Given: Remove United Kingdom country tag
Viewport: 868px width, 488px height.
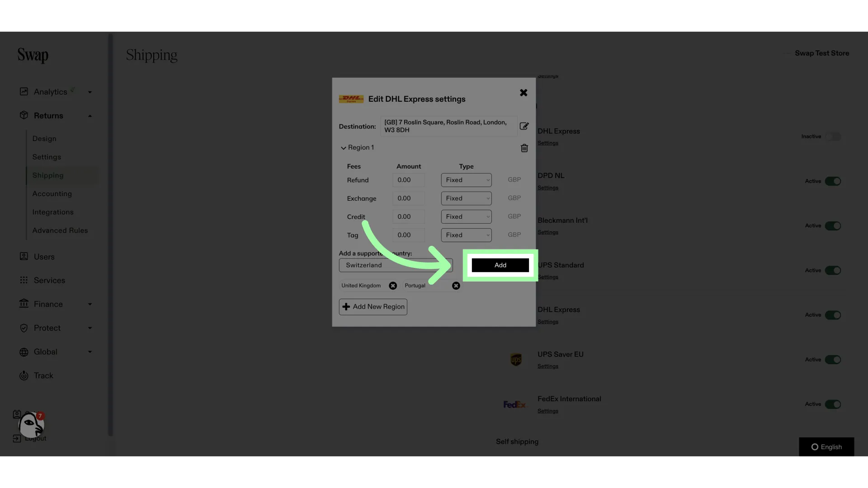Looking at the screenshot, I should point(393,286).
